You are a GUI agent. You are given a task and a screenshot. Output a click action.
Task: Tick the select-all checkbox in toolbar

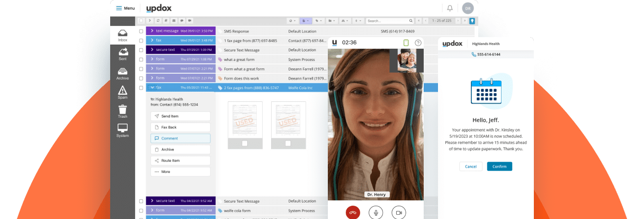click(x=141, y=21)
